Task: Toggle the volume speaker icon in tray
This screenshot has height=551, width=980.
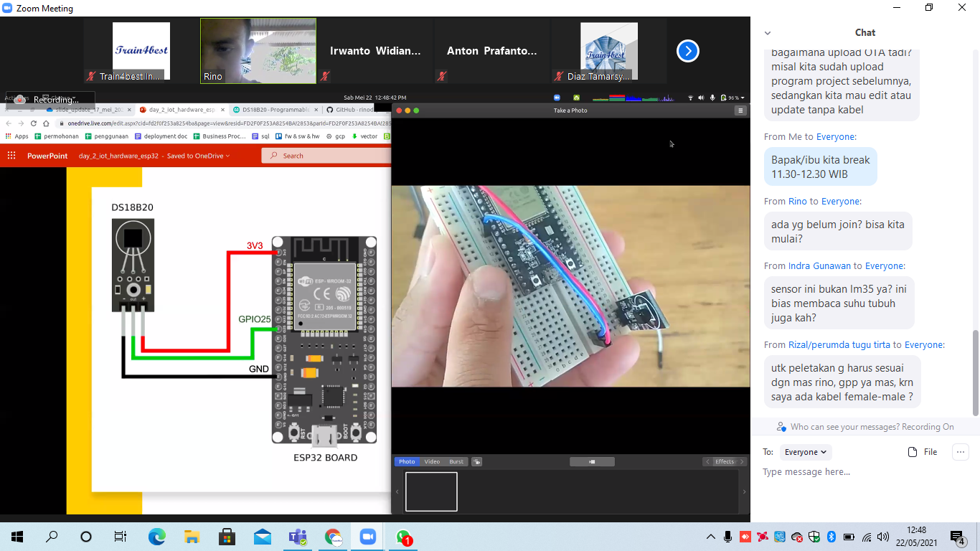Action: (x=883, y=537)
